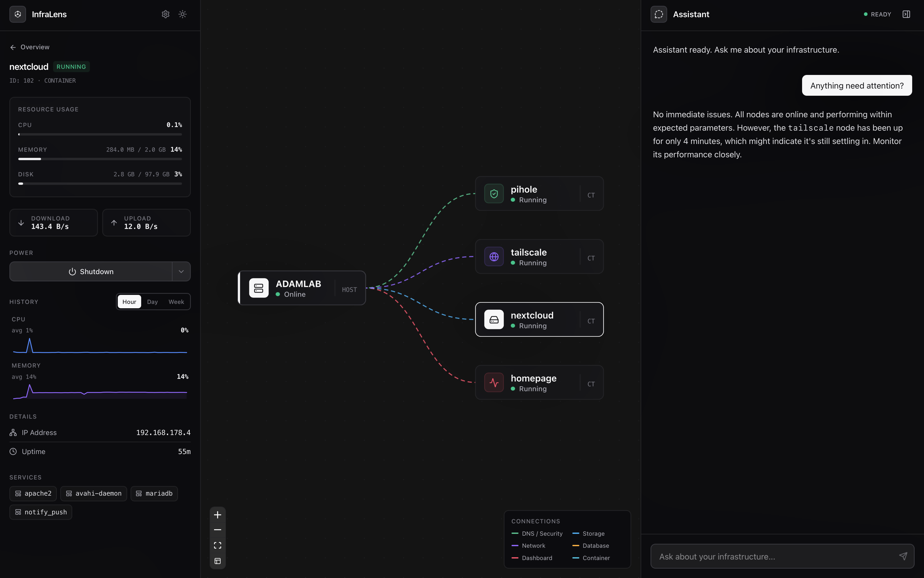Viewport: 924px width, 578px height.
Task: Click the Shutdown power button
Action: pos(91,271)
